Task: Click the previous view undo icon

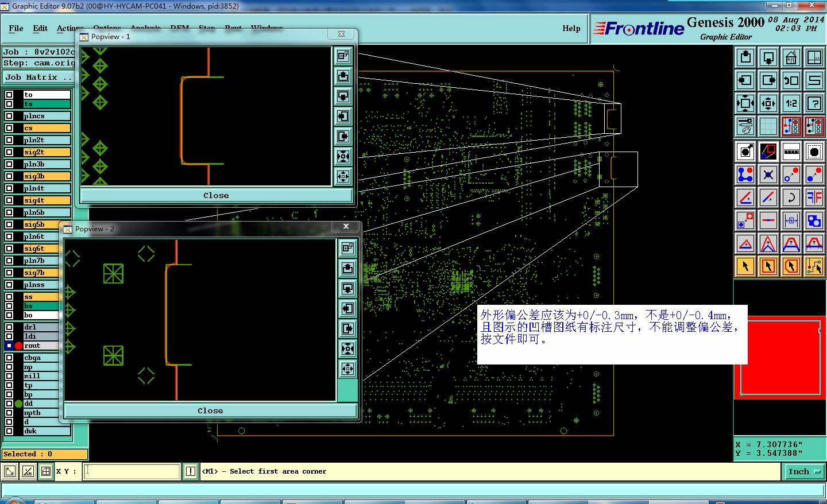Action: point(791,80)
